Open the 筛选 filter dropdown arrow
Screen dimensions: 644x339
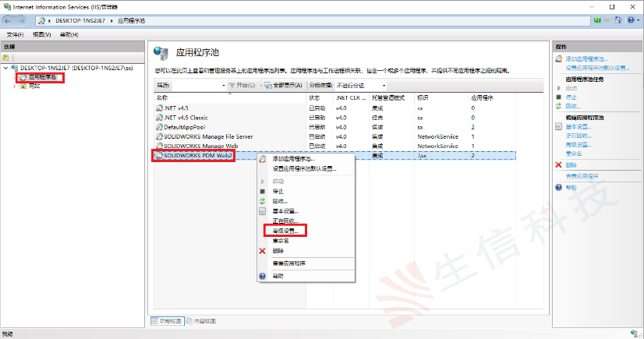(x=224, y=86)
